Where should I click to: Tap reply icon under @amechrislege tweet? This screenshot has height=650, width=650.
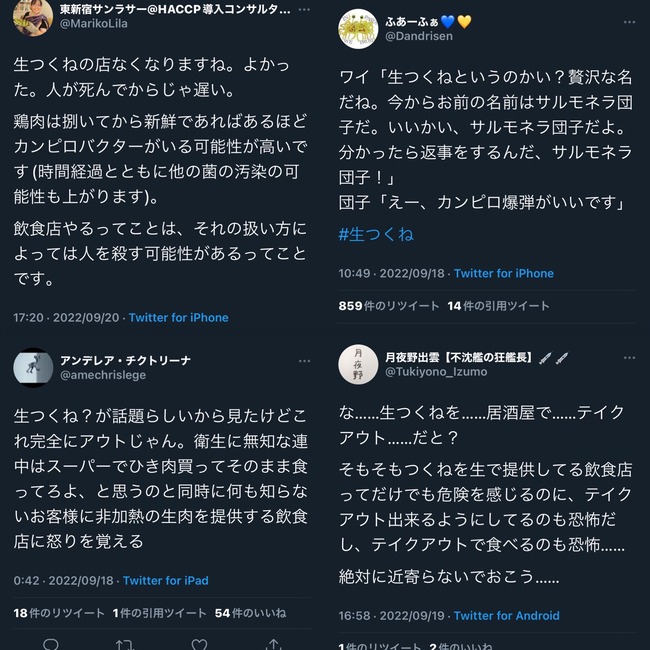[x=51, y=644]
